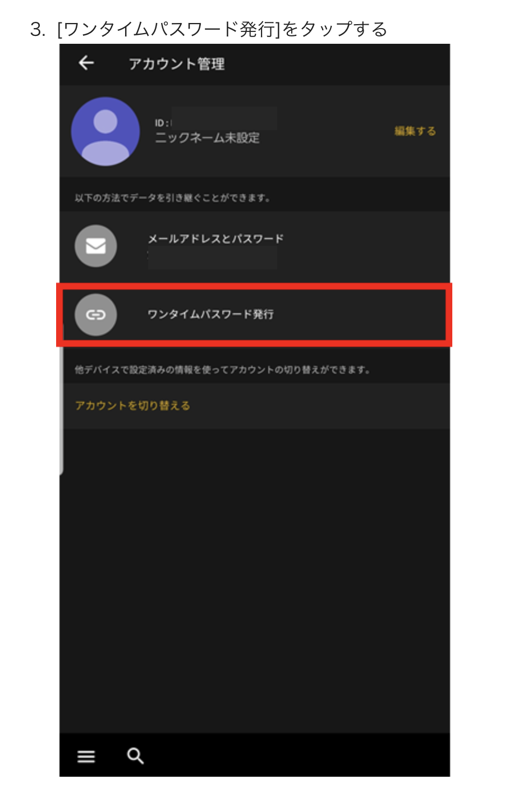Click masked email under mail label
Image resolution: width=532 pixels, height=793 pixels.
point(213,258)
